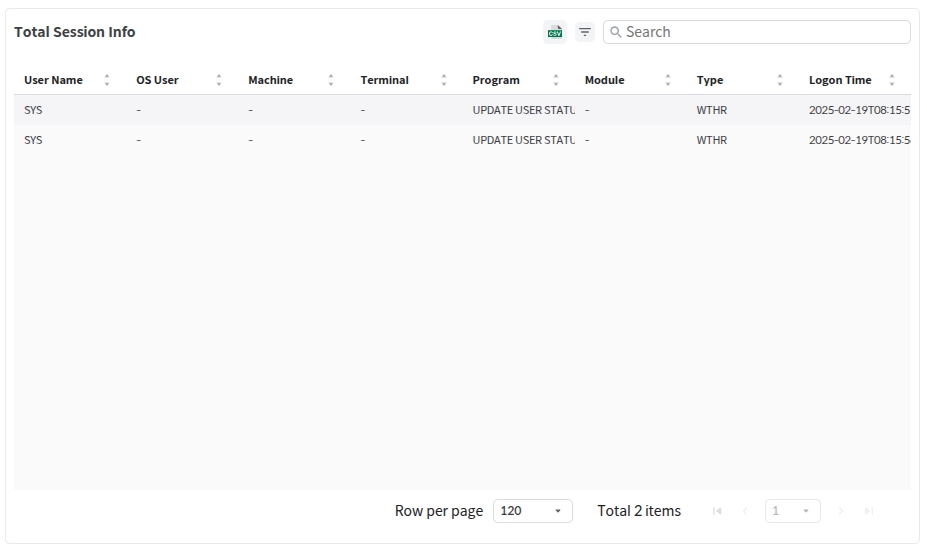Select the first SYS session row
Screen dimensions: 927x544
click(300, 110)
